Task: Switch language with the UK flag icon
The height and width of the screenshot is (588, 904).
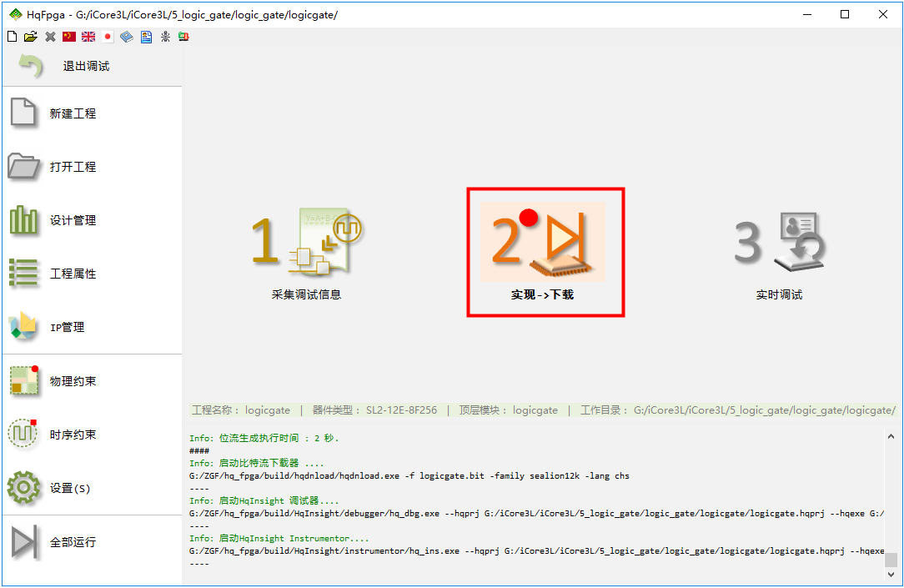Action: pos(88,37)
